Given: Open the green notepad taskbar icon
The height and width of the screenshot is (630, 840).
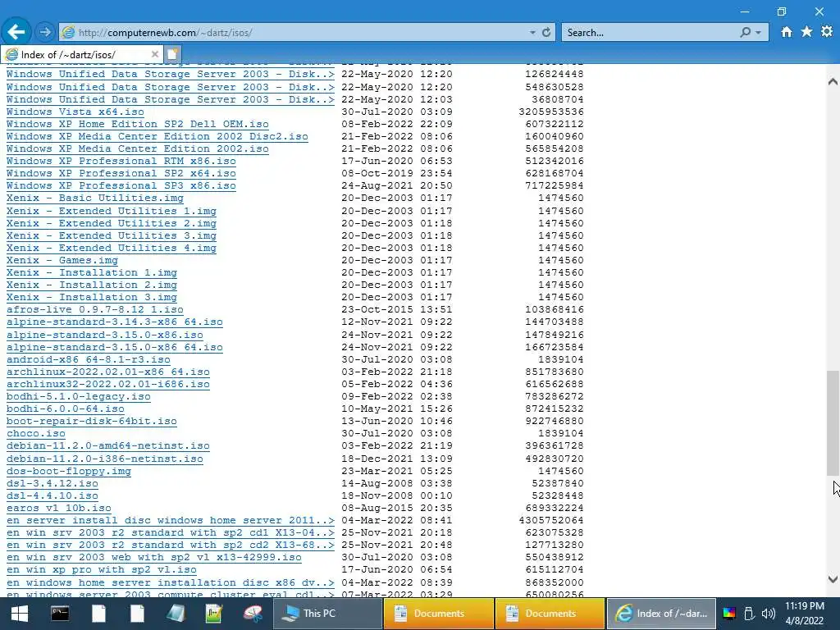Looking at the screenshot, I should coord(214,614).
